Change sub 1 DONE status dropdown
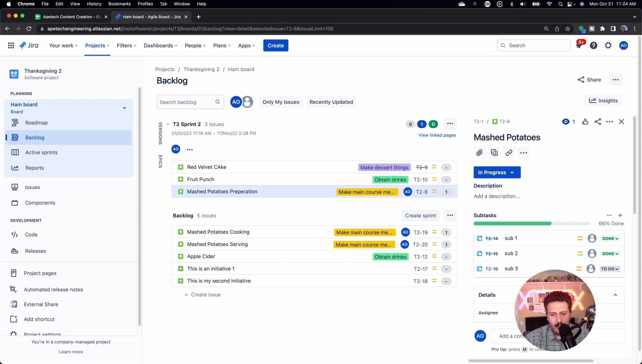 [610, 239]
